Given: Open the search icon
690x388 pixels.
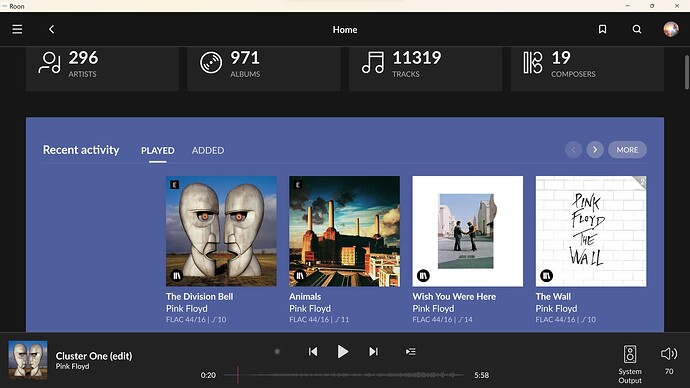Looking at the screenshot, I should (x=637, y=29).
